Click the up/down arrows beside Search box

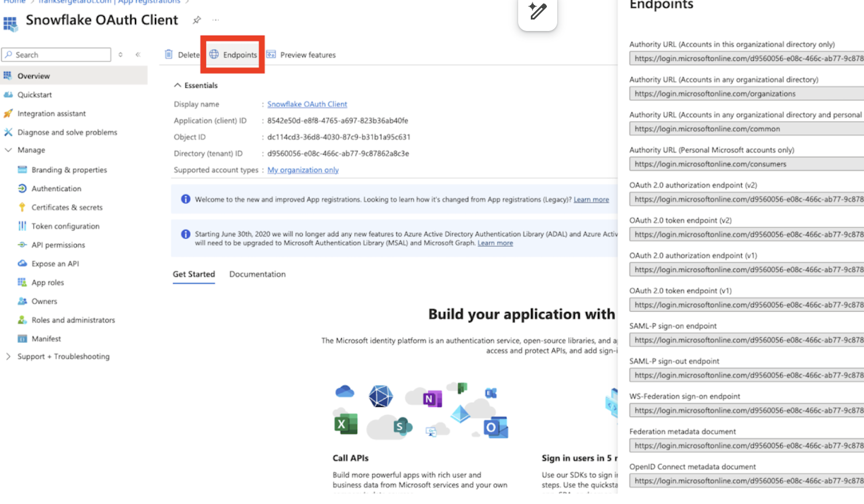121,55
